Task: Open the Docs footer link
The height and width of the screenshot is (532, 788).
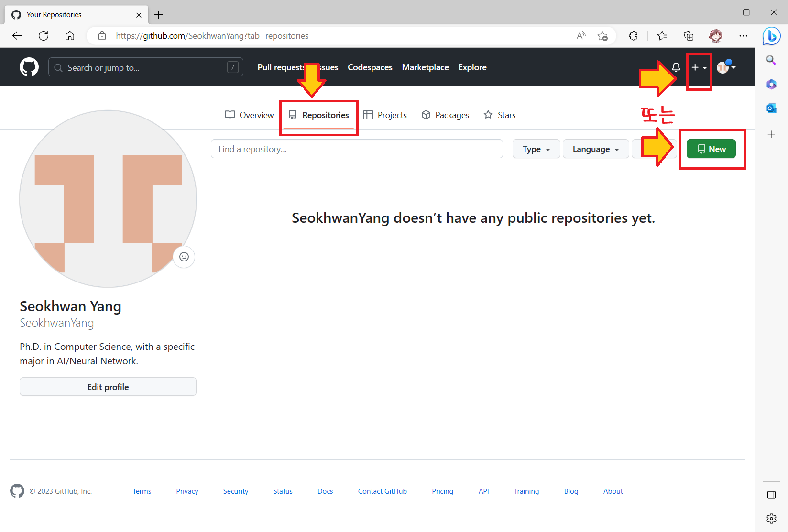Action: tap(325, 491)
